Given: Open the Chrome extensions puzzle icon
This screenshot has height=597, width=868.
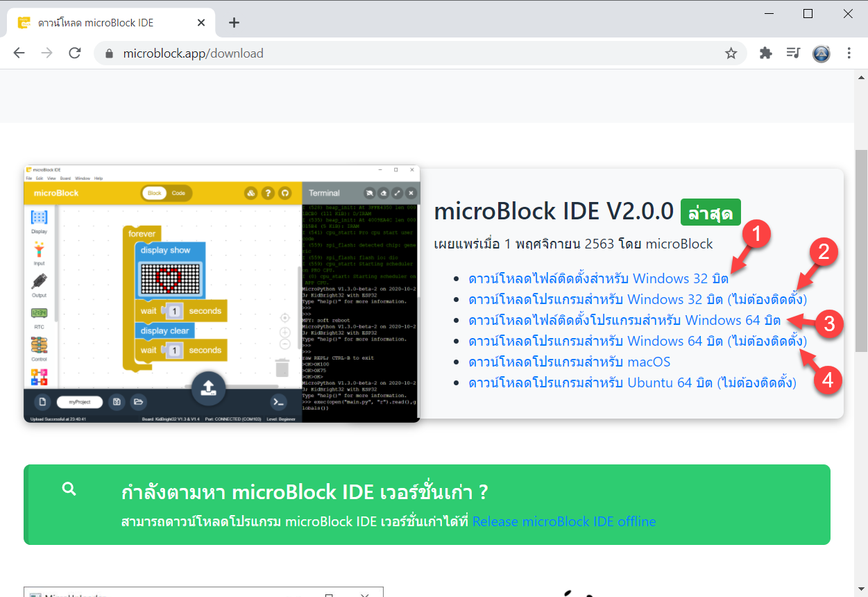Looking at the screenshot, I should 766,53.
